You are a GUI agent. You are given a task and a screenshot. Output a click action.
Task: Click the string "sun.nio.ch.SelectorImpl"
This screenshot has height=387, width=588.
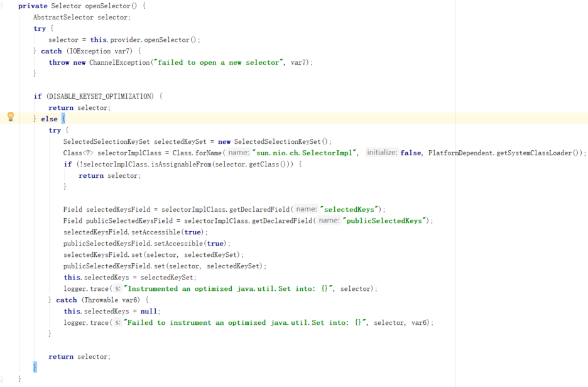pos(304,153)
